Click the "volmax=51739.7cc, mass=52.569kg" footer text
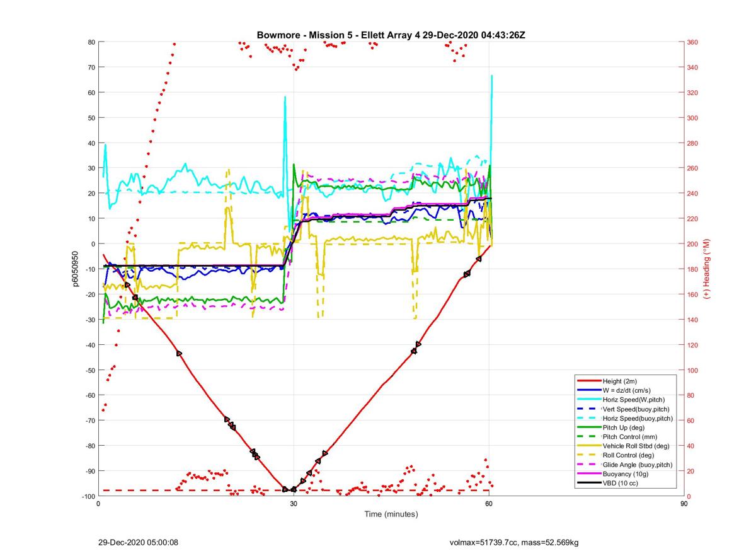Screen dimensions: 756x558 tap(514, 542)
